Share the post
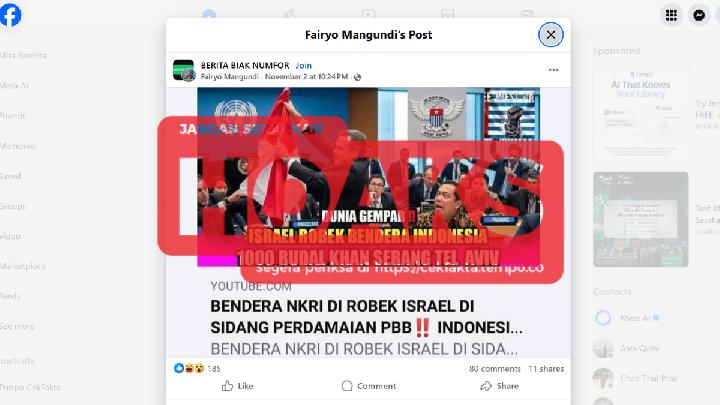The height and width of the screenshot is (405, 720). click(x=500, y=386)
